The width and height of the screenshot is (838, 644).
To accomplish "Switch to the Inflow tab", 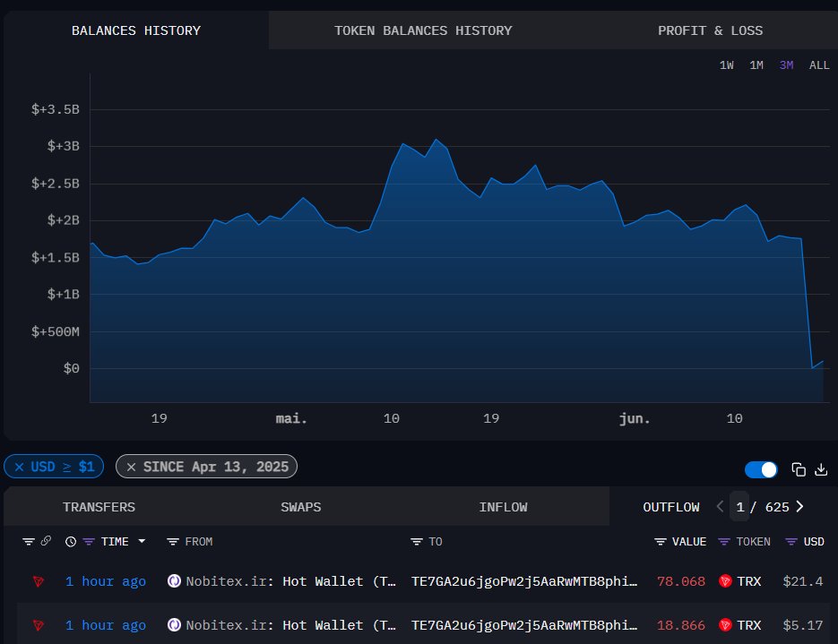I will pos(503,507).
